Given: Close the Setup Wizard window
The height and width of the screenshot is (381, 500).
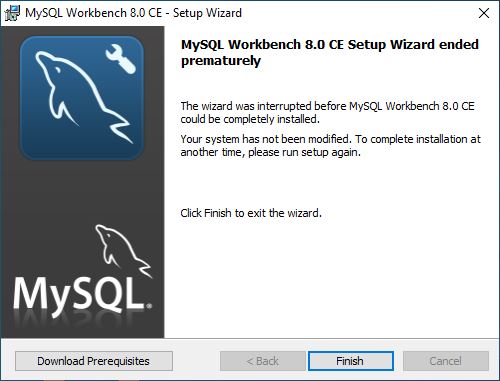Looking at the screenshot, I should [x=484, y=13].
